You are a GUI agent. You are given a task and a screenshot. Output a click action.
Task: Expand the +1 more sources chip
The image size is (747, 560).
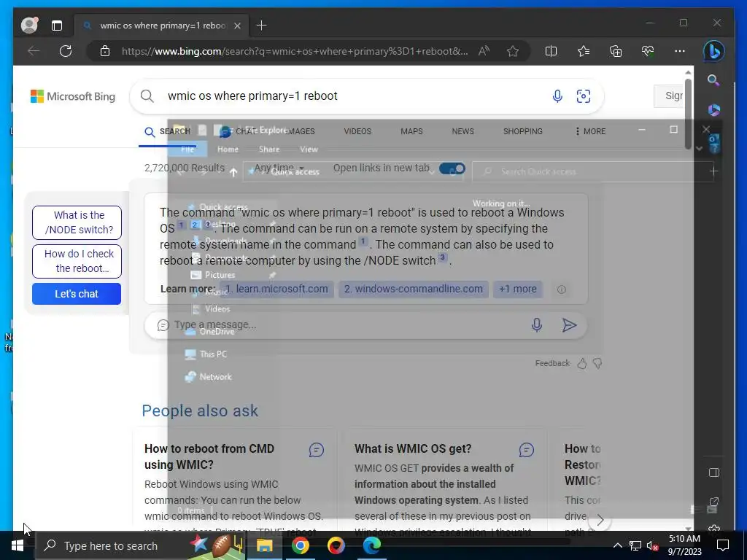coord(518,289)
